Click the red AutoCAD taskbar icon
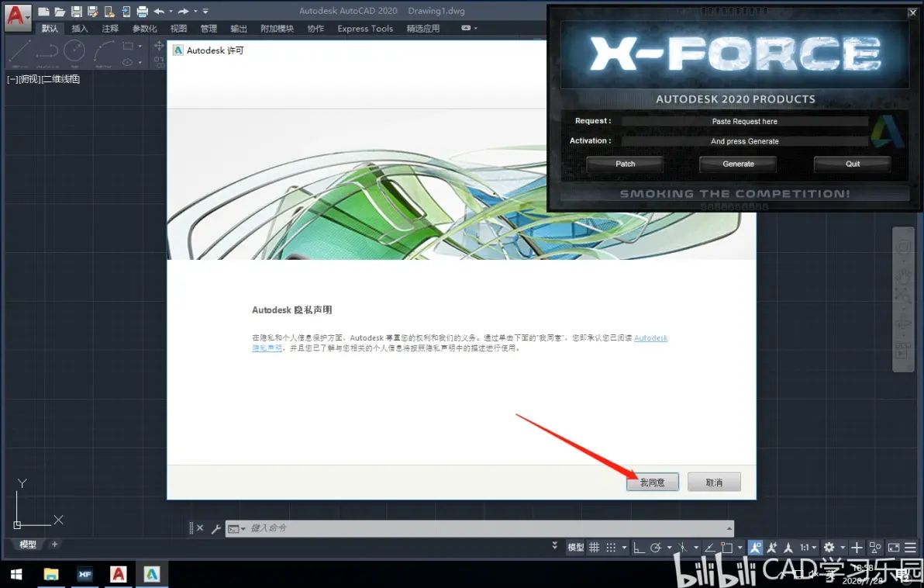 coord(119,574)
